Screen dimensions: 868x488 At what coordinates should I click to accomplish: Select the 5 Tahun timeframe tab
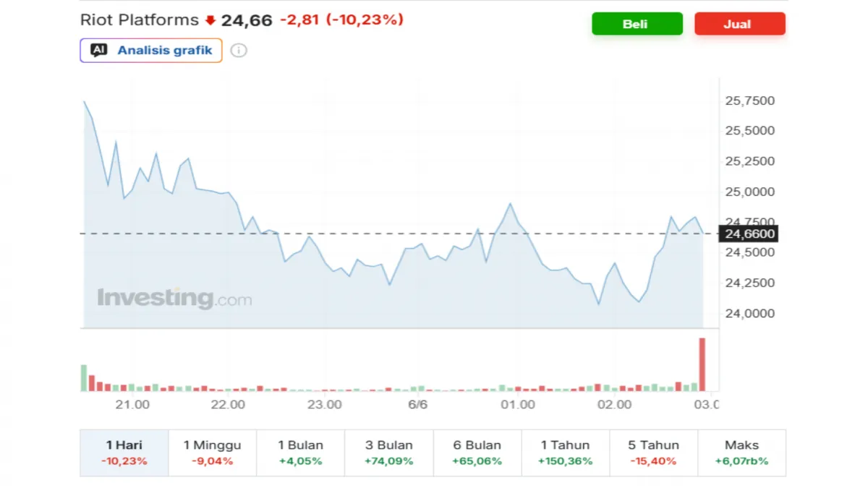pos(654,453)
